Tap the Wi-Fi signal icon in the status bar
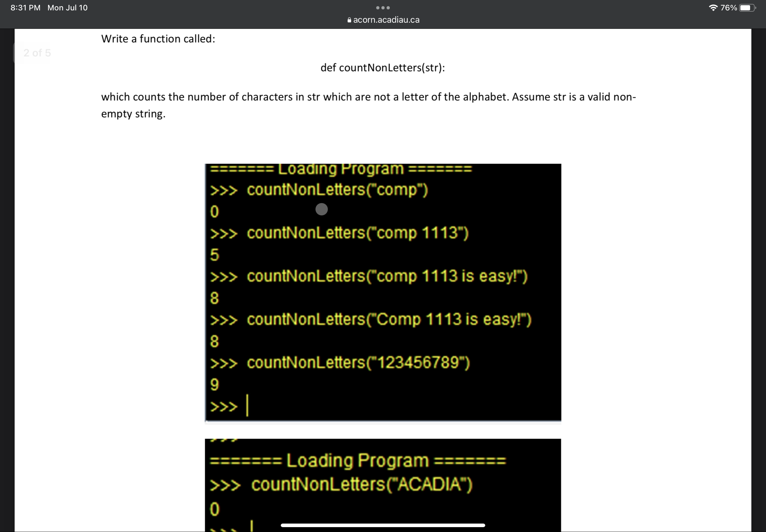The width and height of the screenshot is (766, 532). [x=714, y=7]
